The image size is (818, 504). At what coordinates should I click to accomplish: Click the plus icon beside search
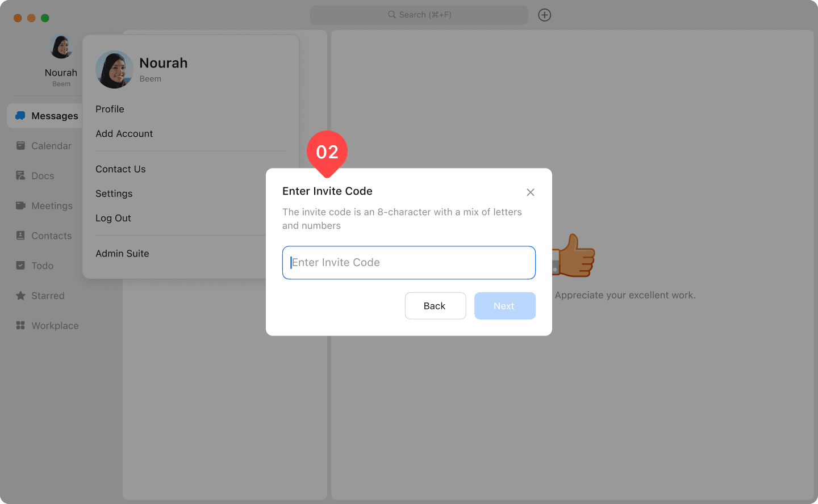pyautogui.click(x=544, y=15)
